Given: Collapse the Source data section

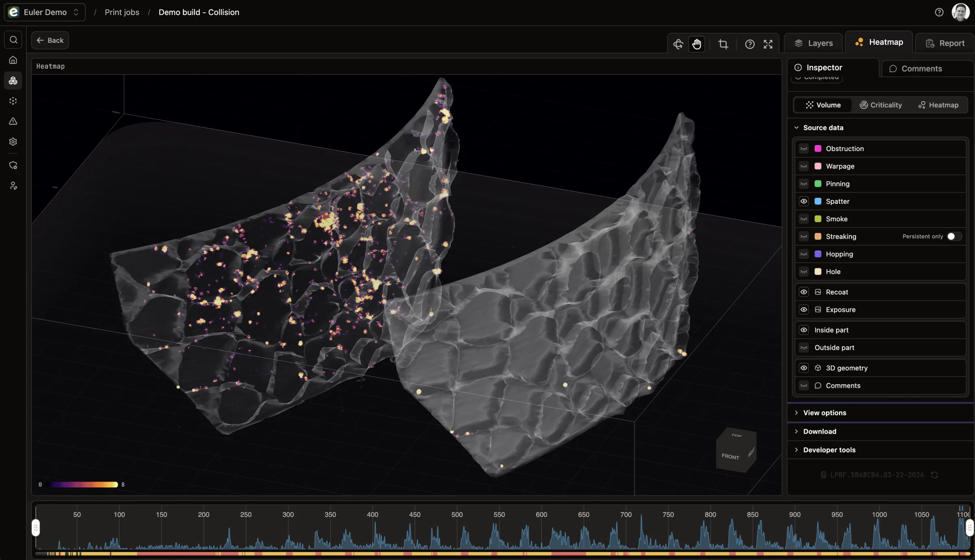Looking at the screenshot, I should coord(880,128).
